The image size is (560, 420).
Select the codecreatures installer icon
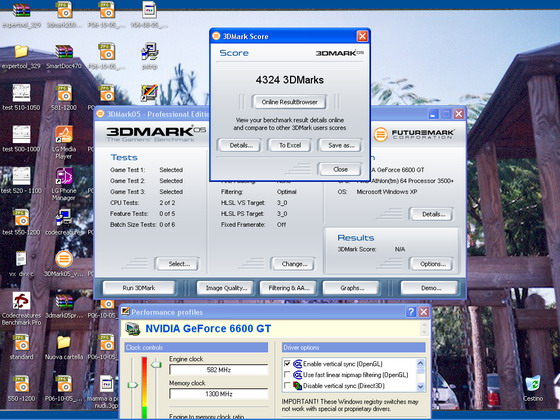pos(64,217)
